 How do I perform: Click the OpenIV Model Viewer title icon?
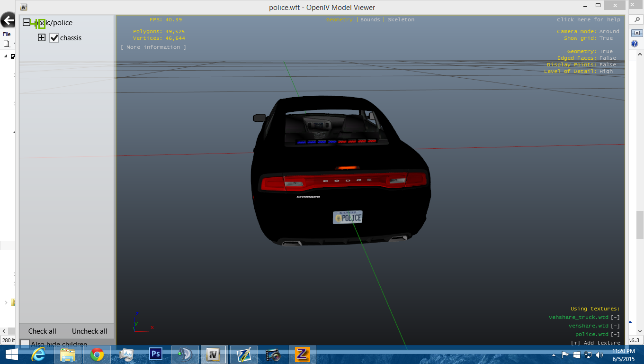[x=24, y=7]
